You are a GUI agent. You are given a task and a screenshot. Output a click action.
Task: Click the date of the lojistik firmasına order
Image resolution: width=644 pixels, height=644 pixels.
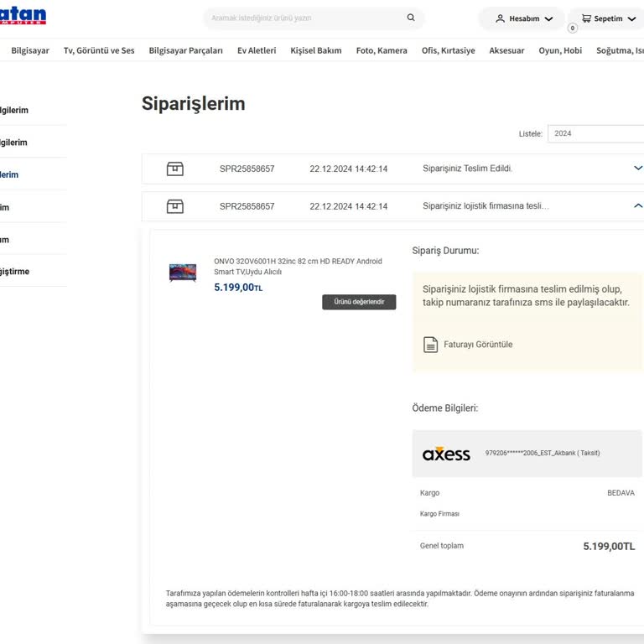click(348, 206)
